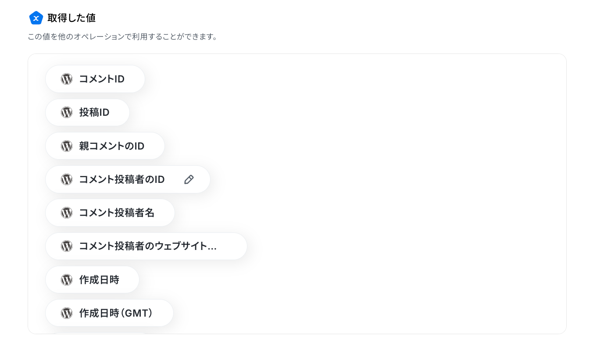Click the 取得した値 section heading
The width and height of the screenshot is (593, 364).
[71, 18]
